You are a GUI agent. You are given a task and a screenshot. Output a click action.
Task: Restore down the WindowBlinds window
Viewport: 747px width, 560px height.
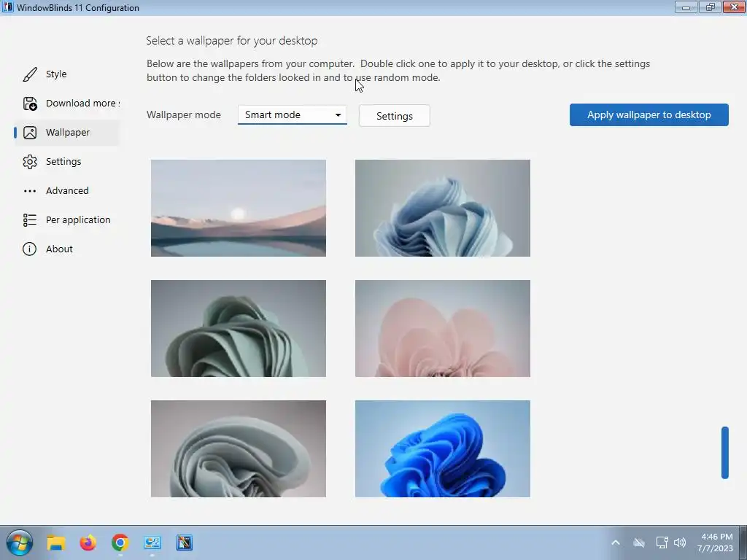(710, 7)
